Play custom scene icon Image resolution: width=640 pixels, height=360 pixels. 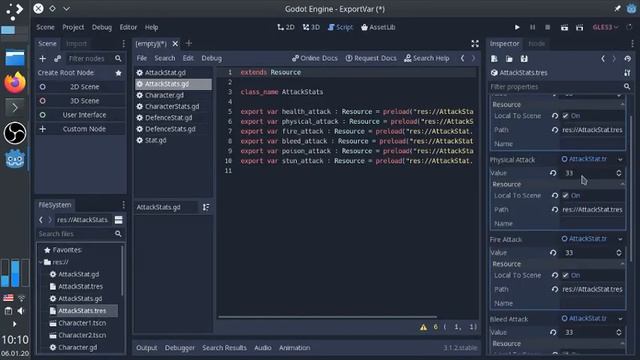point(580,27)
